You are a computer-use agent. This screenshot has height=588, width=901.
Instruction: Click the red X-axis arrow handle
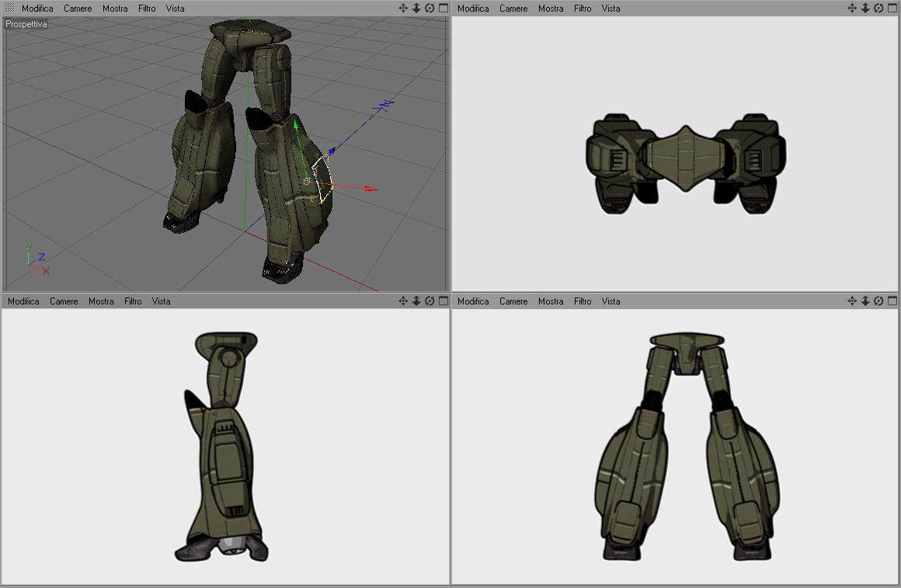point(371,189)
